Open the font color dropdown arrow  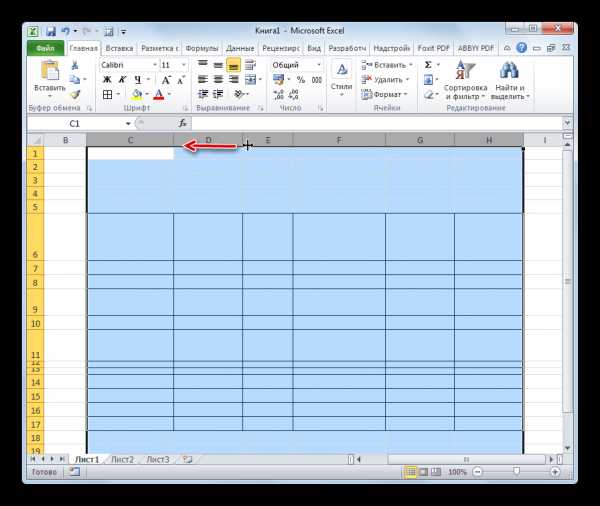[x=169, y=94]
